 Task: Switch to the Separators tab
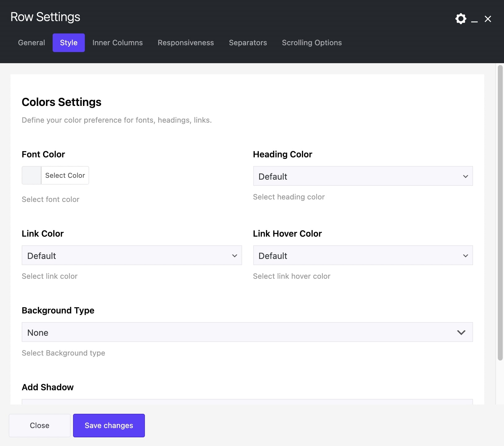[248, 43]
